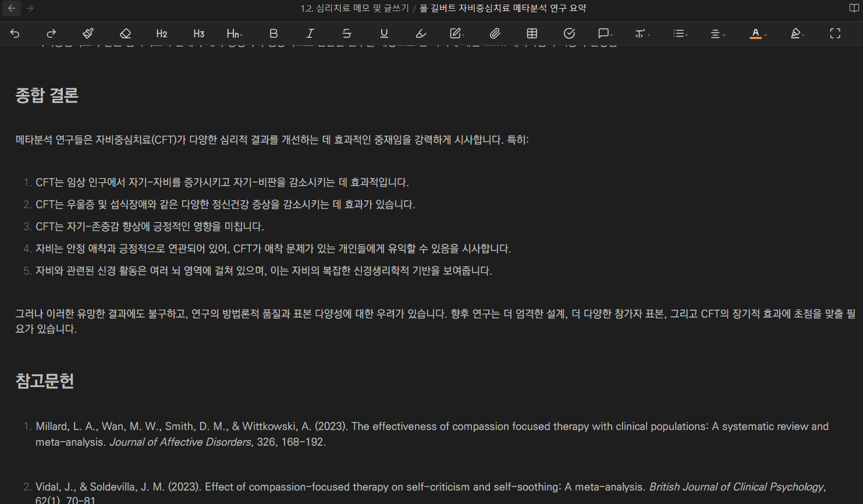Open the Hn heading levels dropdown
The height and width of the screenshot is (504, 863).
(x=235, y=34)
